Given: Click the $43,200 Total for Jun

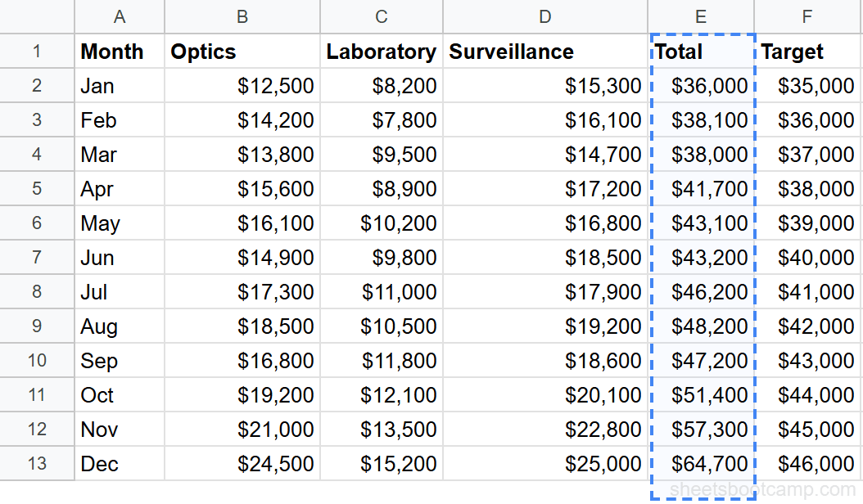Looking at the screenshot, I should pos(701,257).
